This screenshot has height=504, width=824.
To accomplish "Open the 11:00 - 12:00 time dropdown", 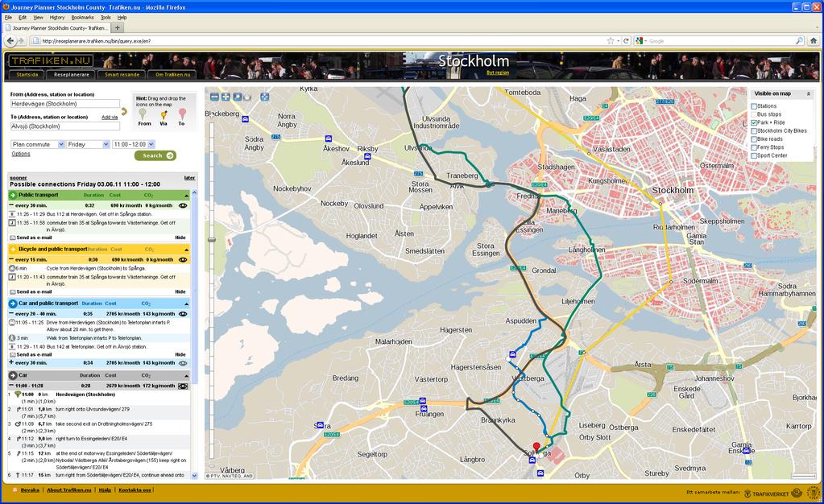I will 134,144.
